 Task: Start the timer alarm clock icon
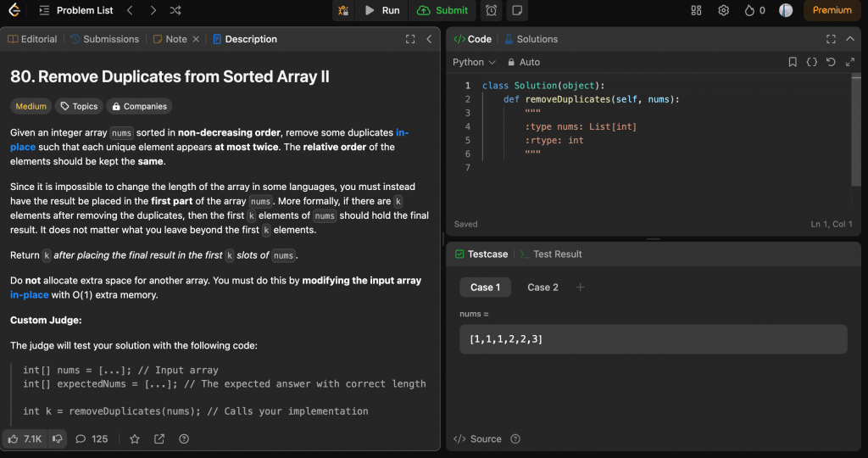492,10
